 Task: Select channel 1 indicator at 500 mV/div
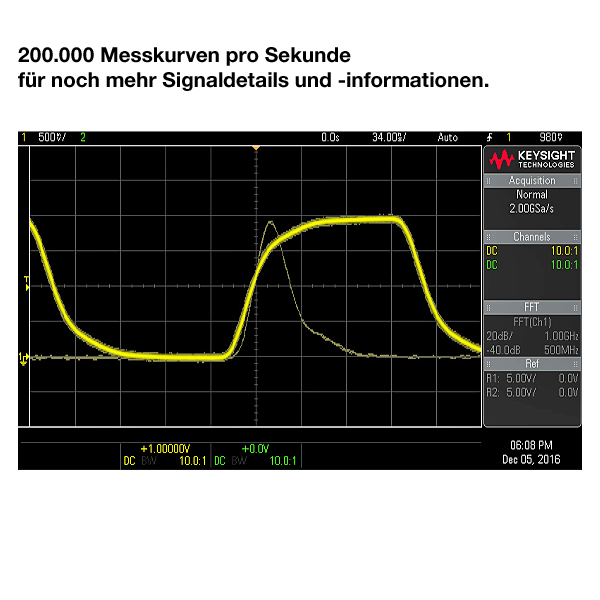40,137
